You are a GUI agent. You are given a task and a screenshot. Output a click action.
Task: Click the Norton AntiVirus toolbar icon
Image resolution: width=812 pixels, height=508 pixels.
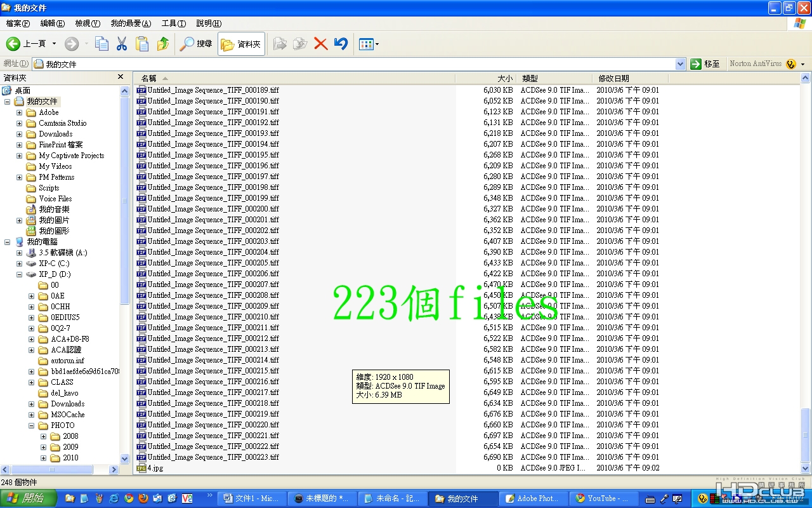pyautogui.click(x=790, y=64)
